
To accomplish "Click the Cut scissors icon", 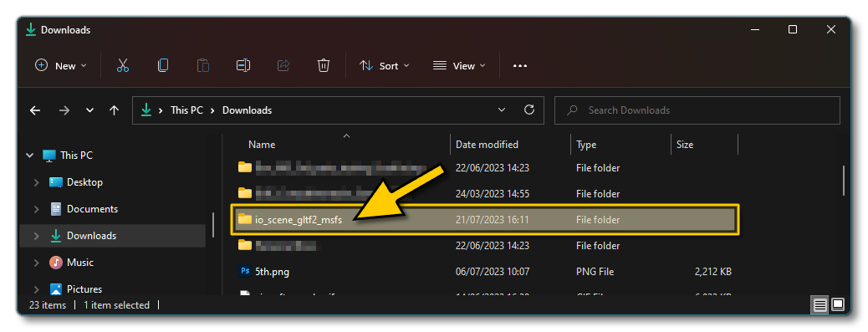I will pos(123,65).
